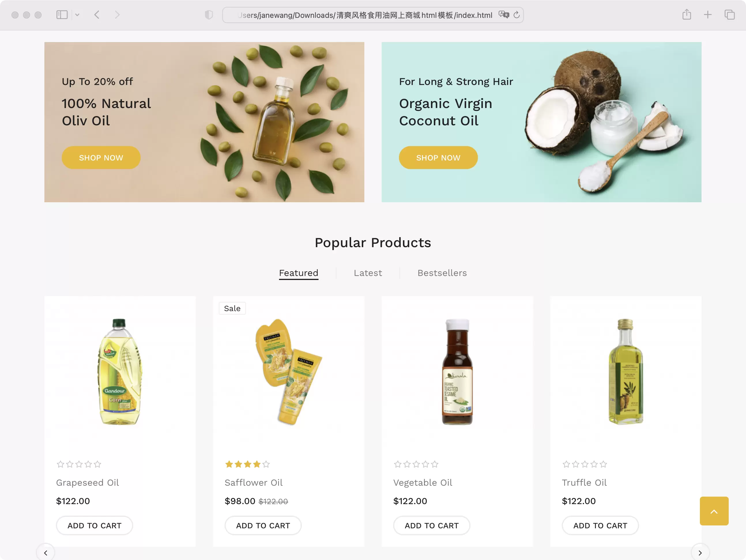Click the Truffle Oil $122.00 price

pyautogui.click(x=579, y=501)
